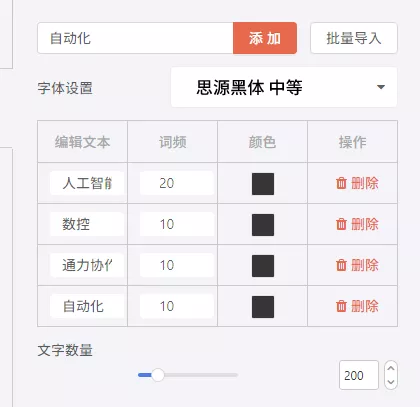Click trash icon in 数控 row

pos(341,224)
